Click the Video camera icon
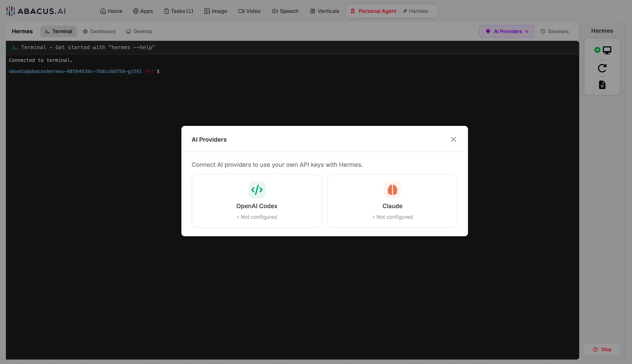 click(x=241, y=11)
